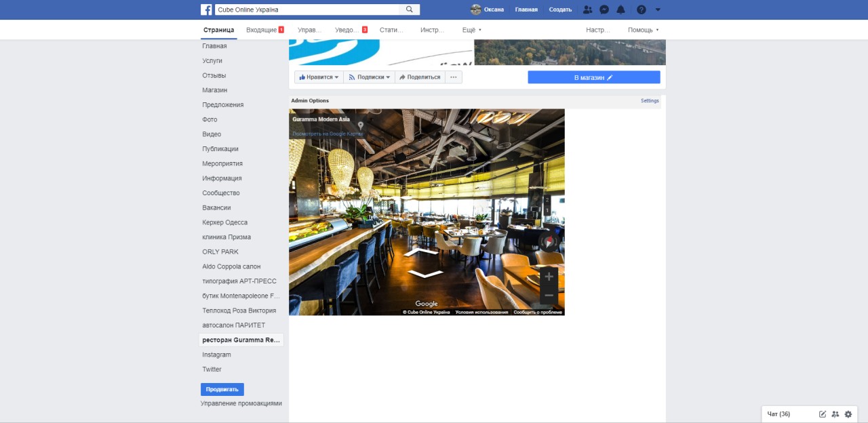Open the Нравится like dropdown
This screenshot has width=868, height=423.
tap(319, 77)
